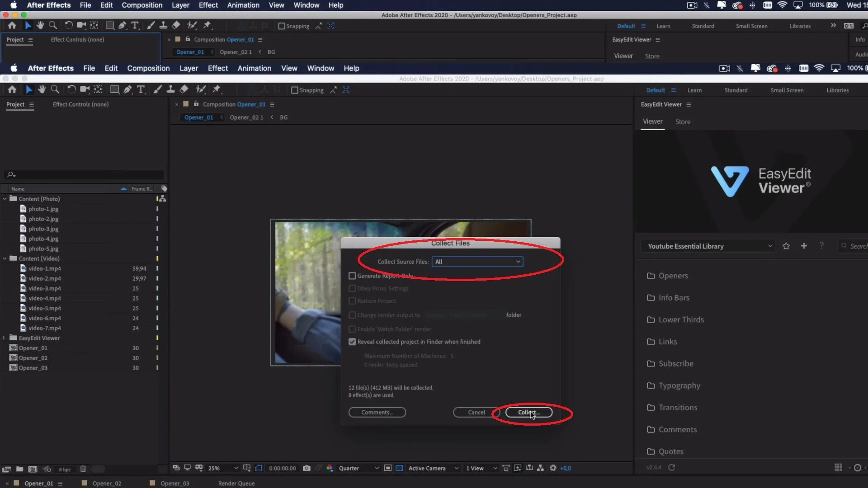
Task: Toggle the region of interest button
Action: tap(387, 468)
